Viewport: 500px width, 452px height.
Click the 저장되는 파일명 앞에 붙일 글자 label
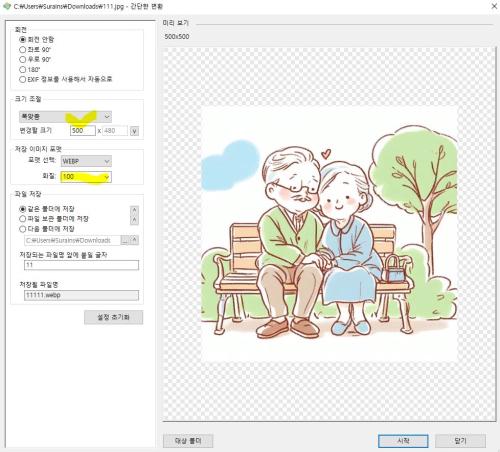click(63, 255)
